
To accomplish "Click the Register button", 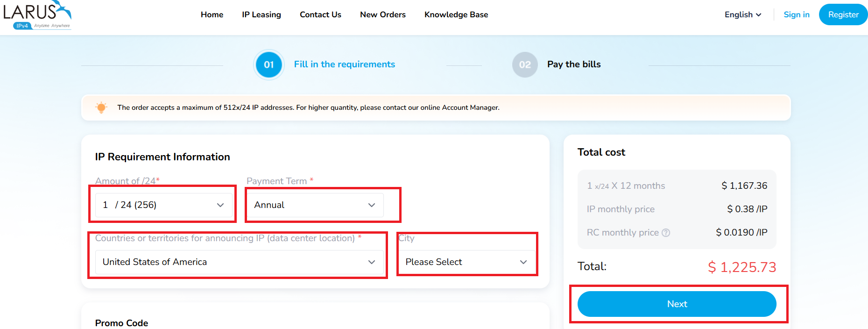I will (x=843, y=14).
